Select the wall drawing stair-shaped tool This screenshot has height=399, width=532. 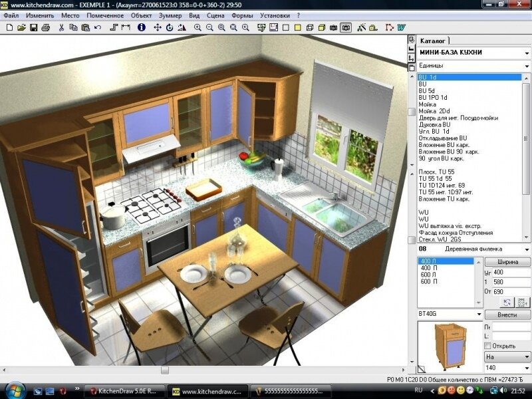coord(114,28)
